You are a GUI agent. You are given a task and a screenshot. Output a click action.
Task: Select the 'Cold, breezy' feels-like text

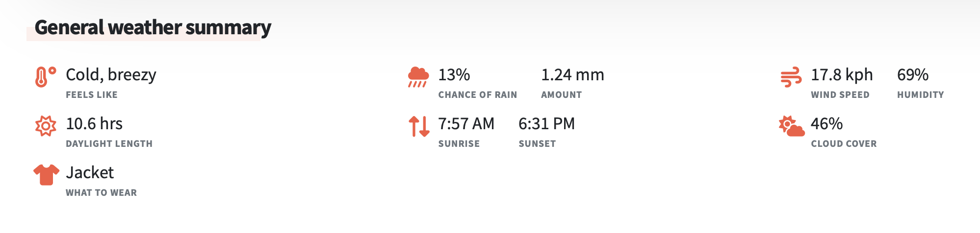(111, 75)
